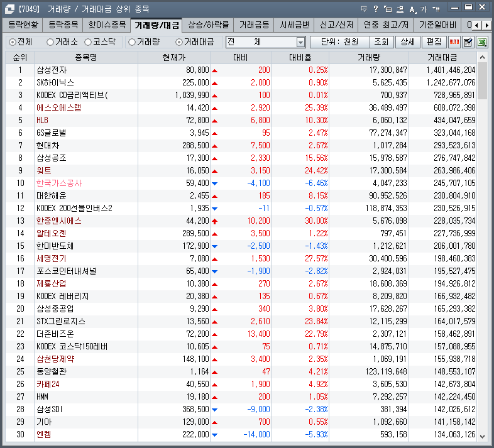Screen dimensions: 494x448
Task: Pin the window with the pushpin icon
Action: point(400,9)
